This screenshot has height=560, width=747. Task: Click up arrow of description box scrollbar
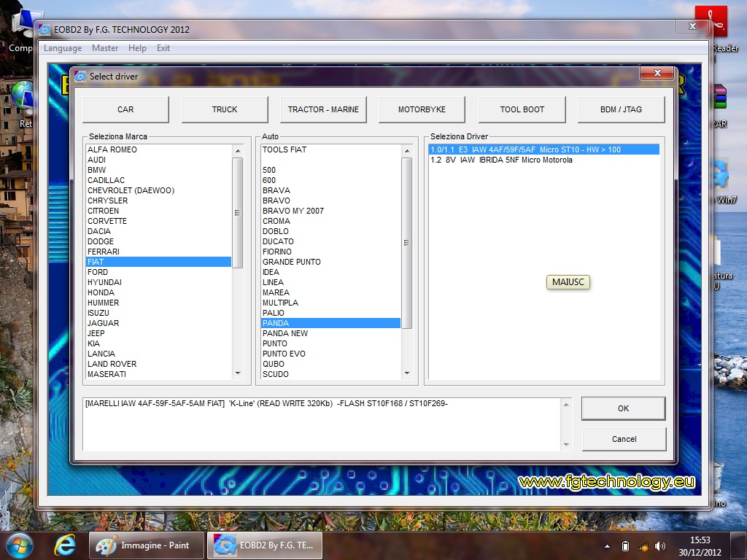pyautogui.click(x=566, y=405)
